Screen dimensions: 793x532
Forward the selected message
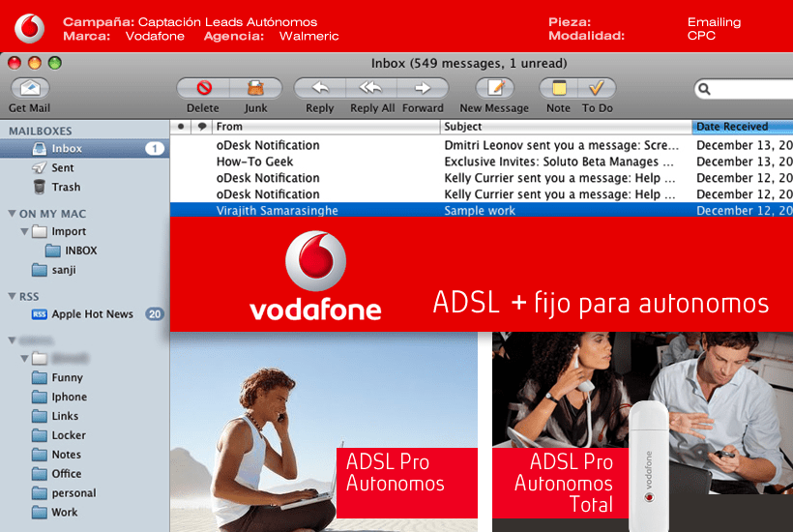pos(423,88)
